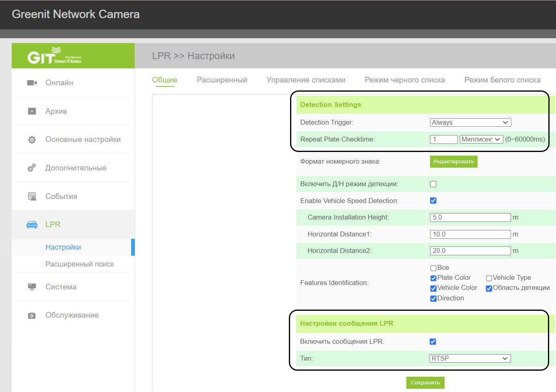
Task: Uncheck Enable Vehicle Speed Detection
Action: (x=433, y=201)
